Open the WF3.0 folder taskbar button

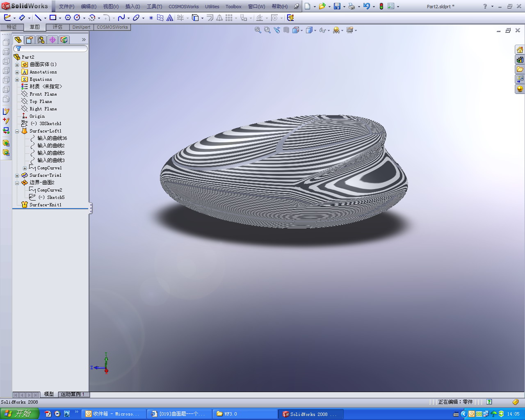pyautogui.click(x=245, y=414)
